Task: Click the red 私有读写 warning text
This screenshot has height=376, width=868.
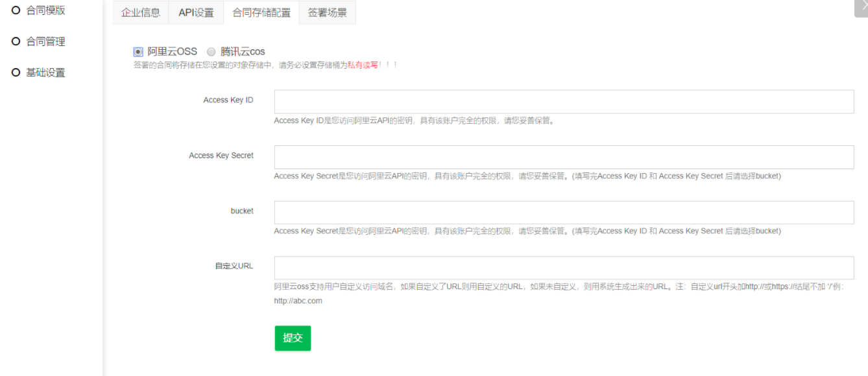Action: click(363, 65)
